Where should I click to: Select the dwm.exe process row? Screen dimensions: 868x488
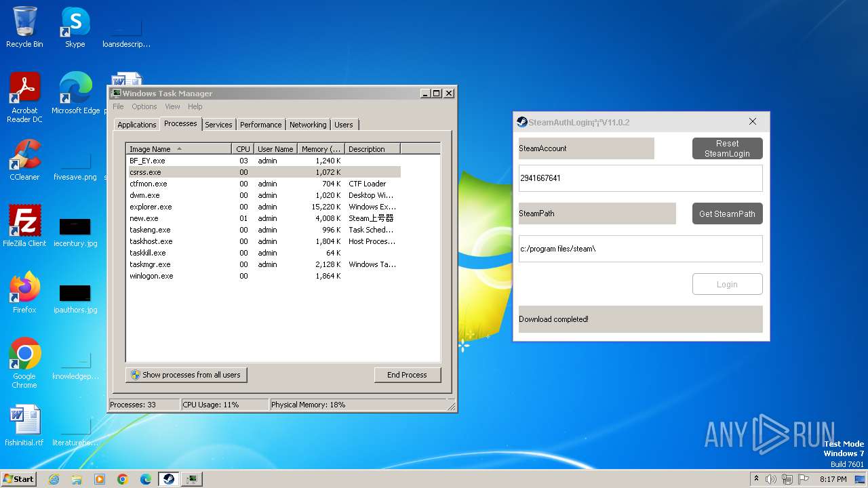click(x=264, y=195)
